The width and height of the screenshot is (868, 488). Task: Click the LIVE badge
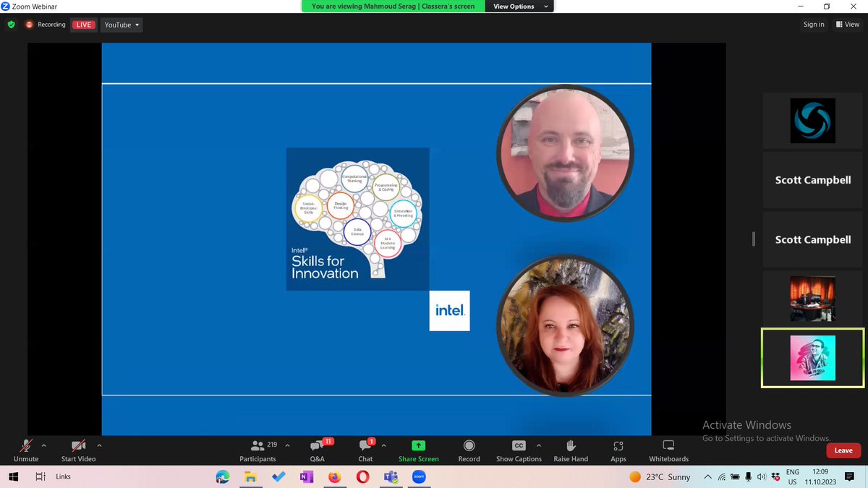click(84, 25)
